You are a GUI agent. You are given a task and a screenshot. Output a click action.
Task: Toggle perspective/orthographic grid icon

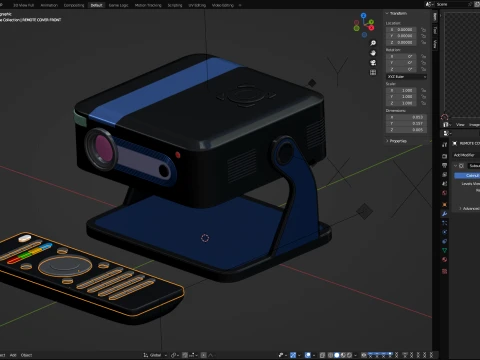pos(373,72)
